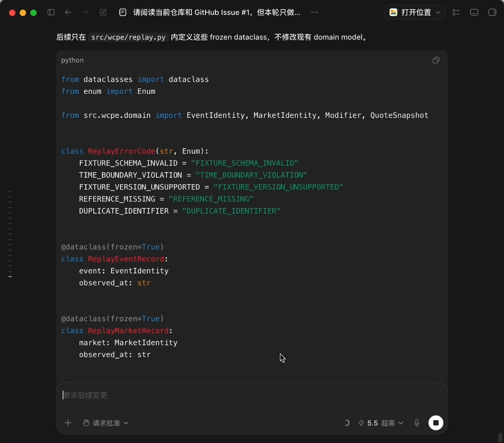Focus the 要求后续变更 input field
Image resolution: width=504 pixels, height=443 pixels.
(x=252, y=395)
